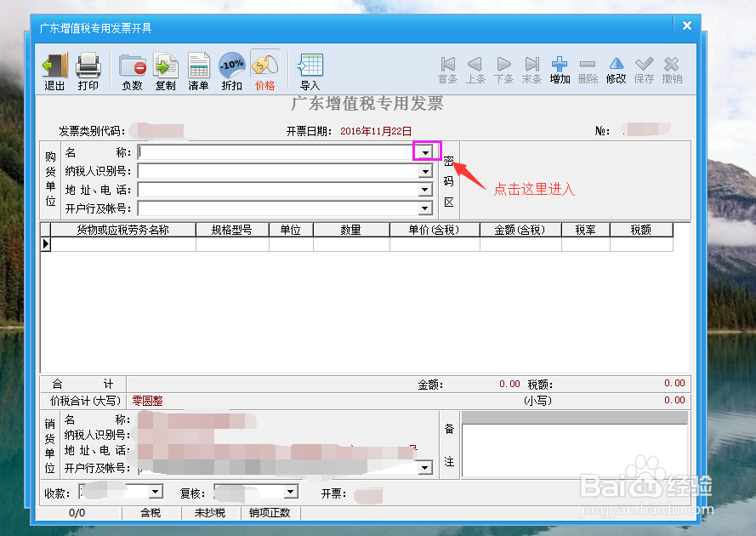Open buyer 纳税人识别号 dropdown arrow
756x536 pixels.
[x=425, y=171]
